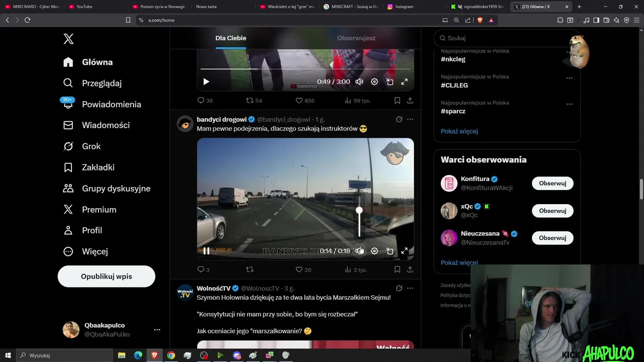Enable picture-in-picture on top video

tap(389, 81)
